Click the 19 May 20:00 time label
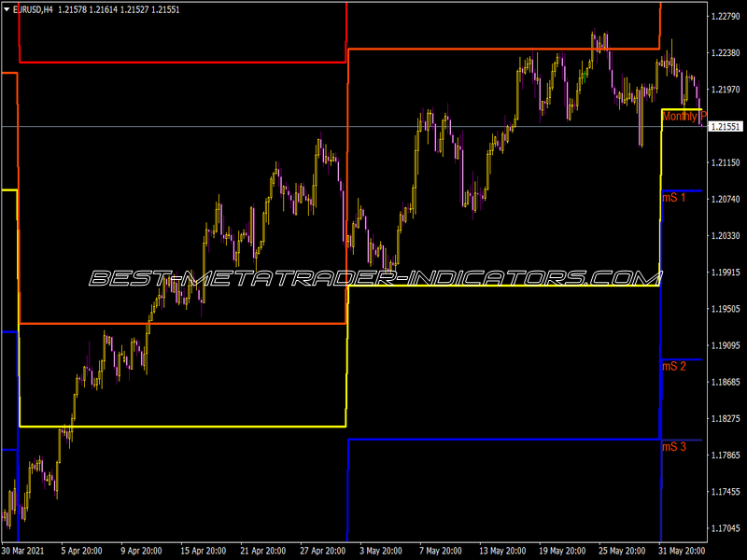 tap(562, 551)
